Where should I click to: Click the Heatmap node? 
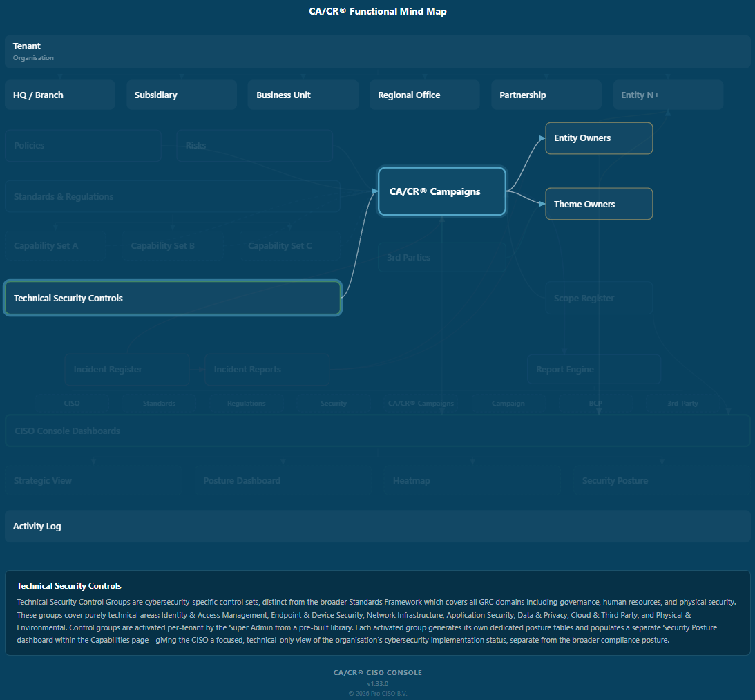pos(472,481)
